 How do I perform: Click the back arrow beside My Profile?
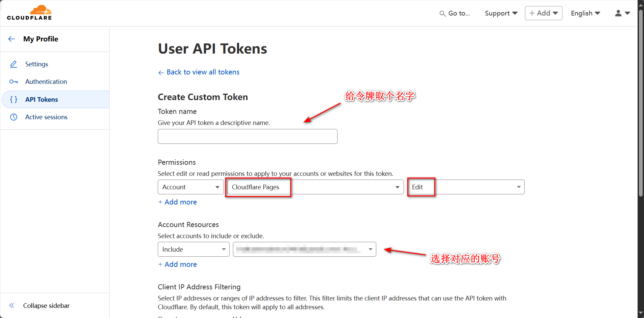click(12, 39)
